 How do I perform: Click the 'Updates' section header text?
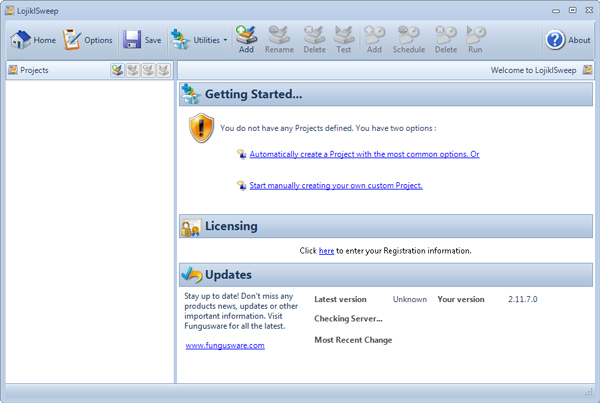pyautogui.click(x=228, y=274)
